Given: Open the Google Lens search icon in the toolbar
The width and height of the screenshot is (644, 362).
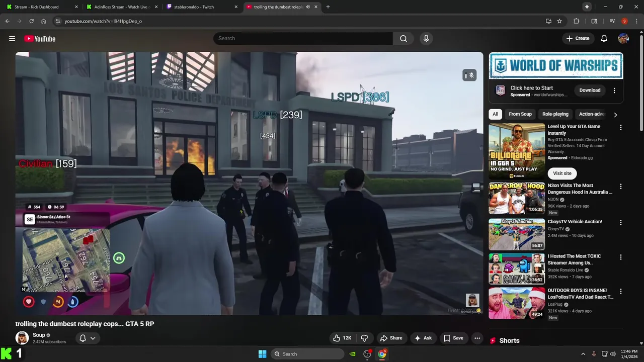Looking at the screenshot, I should pyautogui.click(x=594, y=21).
